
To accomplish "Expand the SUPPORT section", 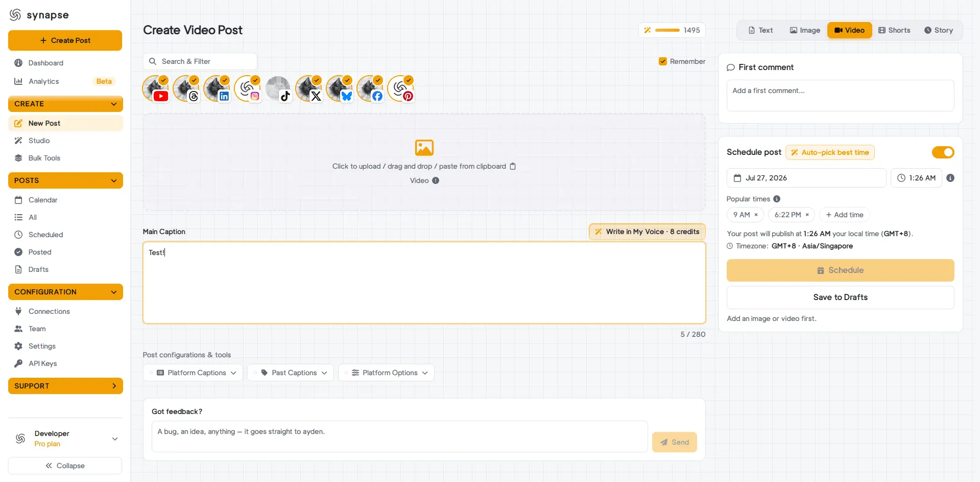I will point(65,386).
